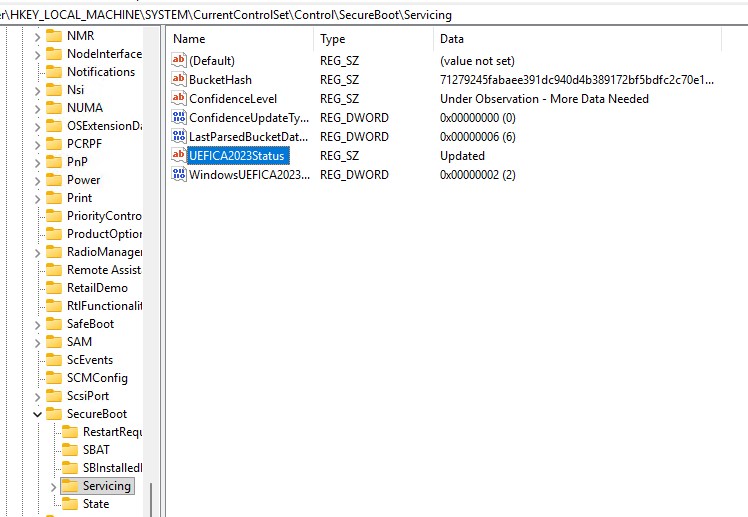Click the ConfidenceLevel string value icon
This screenshot has width=748, height=517.
179,99
